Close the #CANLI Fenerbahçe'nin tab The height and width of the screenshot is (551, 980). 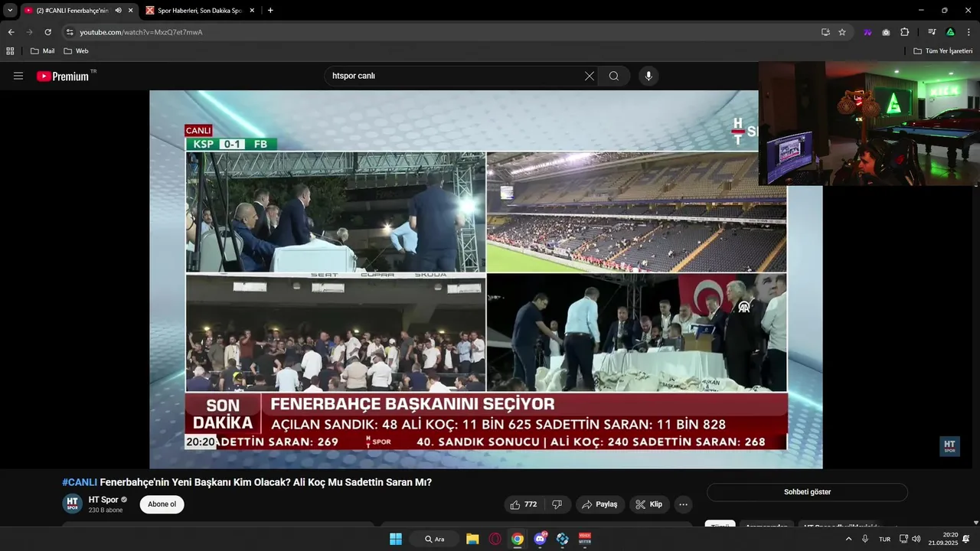tap(130, 10)
